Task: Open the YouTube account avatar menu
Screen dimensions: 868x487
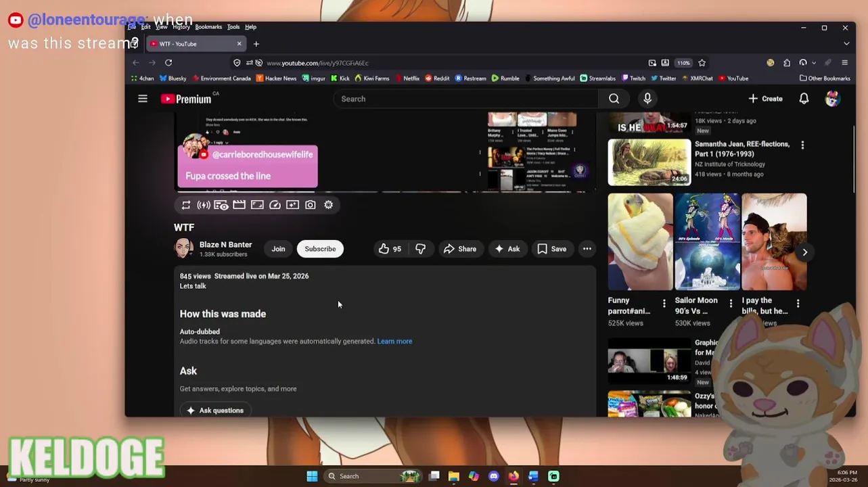Action: (x=833, y=99)
